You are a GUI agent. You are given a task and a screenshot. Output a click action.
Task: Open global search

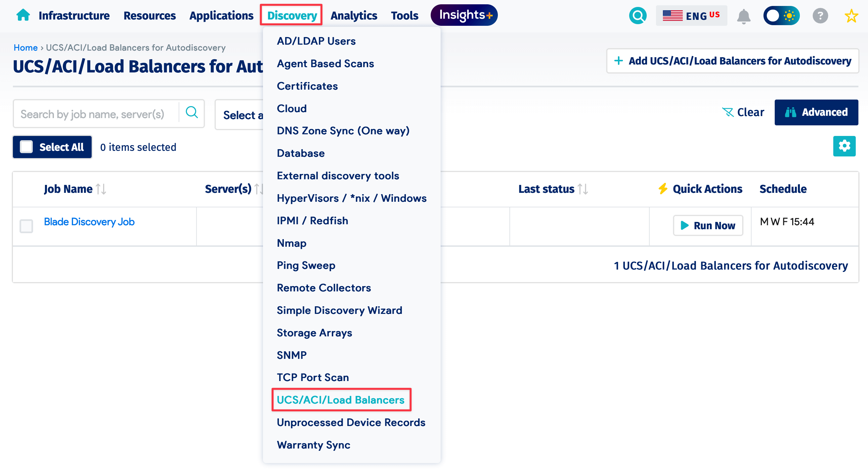(637, 15)
